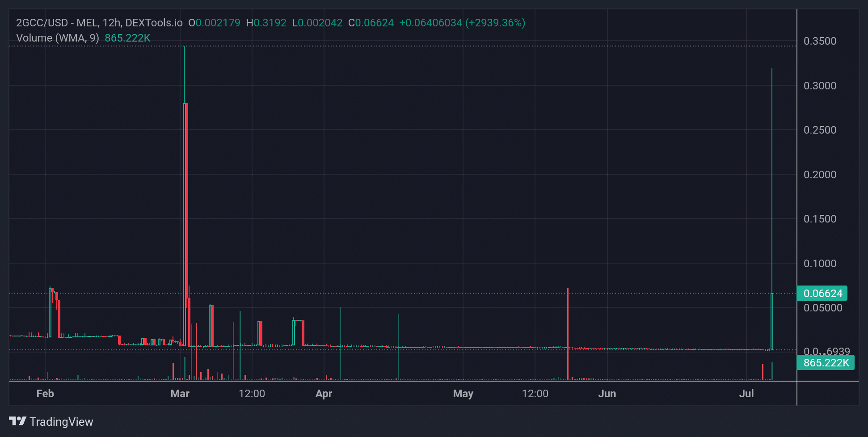868x437 pixels.
Task: Click the high value H0.3192
Action: pos(266,23)
